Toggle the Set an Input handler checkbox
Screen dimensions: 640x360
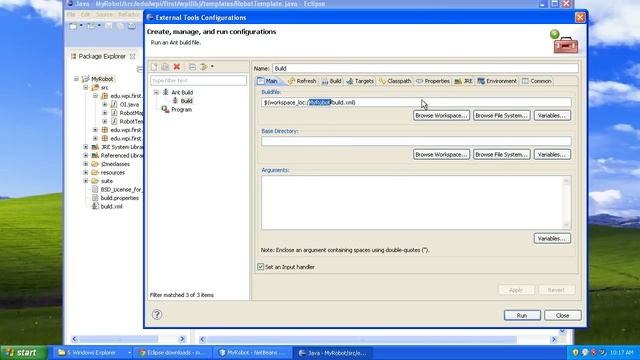click(x=260, y=267)
